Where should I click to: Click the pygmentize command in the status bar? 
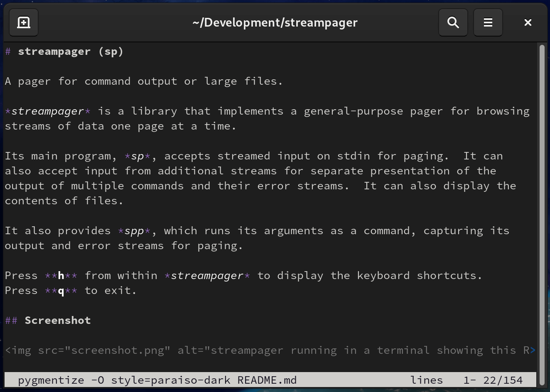tap(51, 380)
